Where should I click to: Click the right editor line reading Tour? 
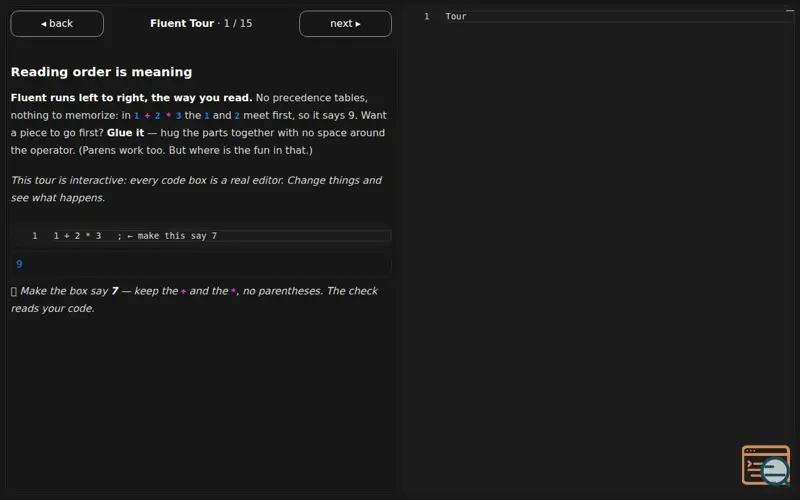click(618, 16)
